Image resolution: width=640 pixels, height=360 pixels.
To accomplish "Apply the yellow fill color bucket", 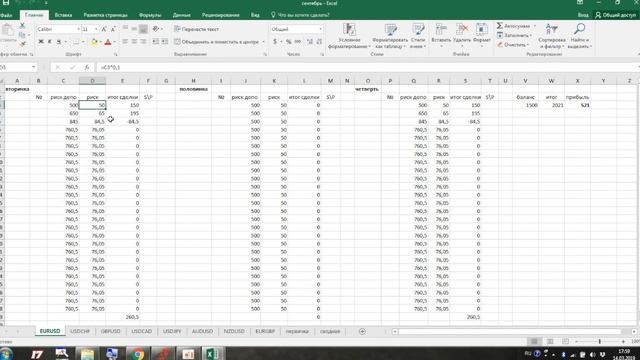I will [x=94, y=42].
